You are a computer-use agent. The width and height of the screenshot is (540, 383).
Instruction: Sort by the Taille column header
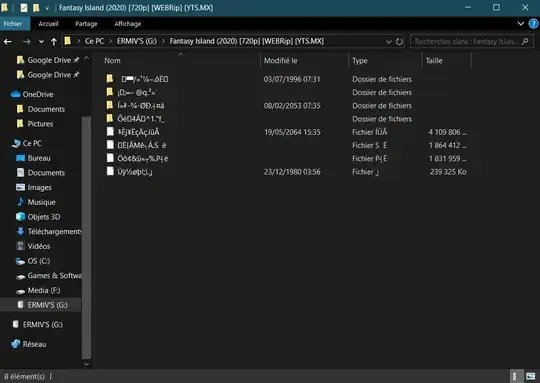point(434,61)
